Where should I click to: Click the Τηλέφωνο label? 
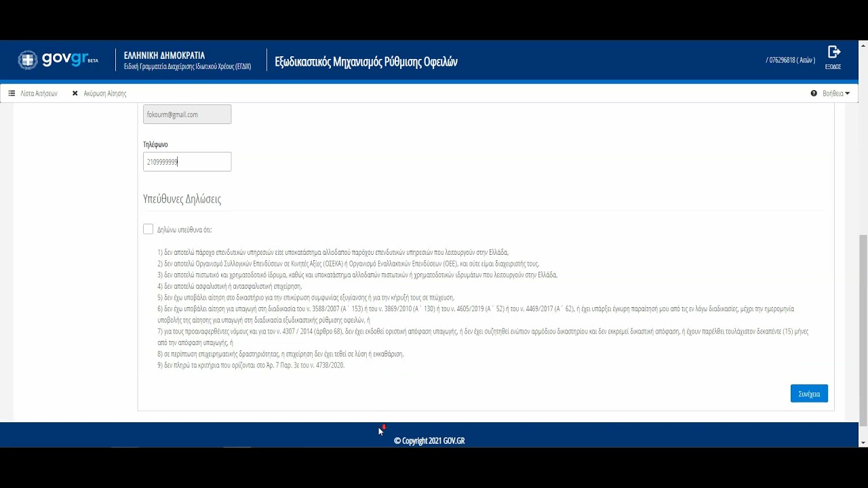[x=155, y=144]
